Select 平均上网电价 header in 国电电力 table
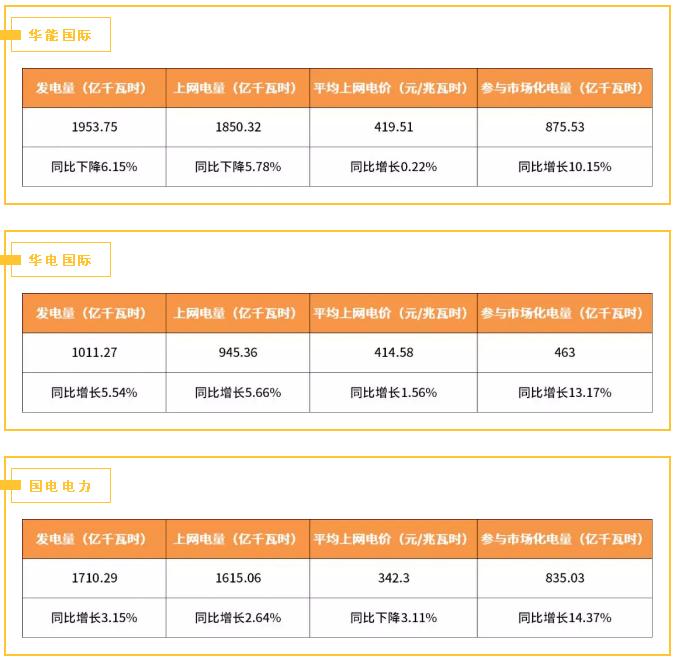 pos(393,539)
